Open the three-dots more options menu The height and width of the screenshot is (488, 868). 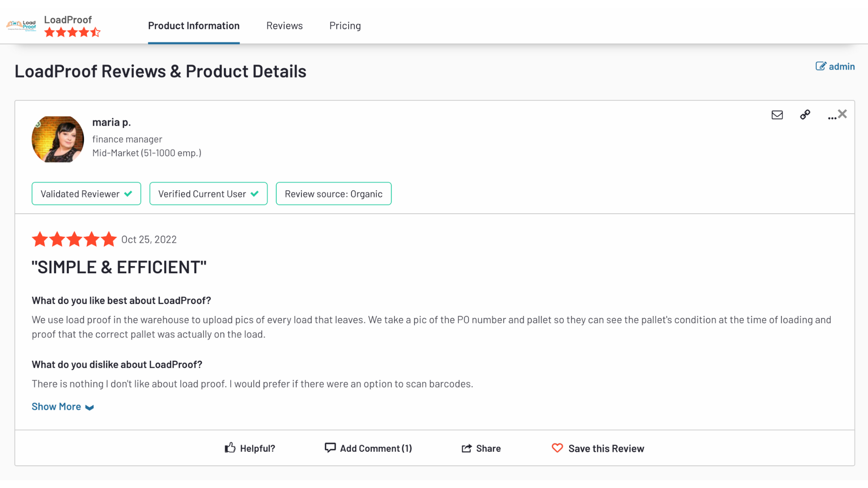tap(831, 117)
